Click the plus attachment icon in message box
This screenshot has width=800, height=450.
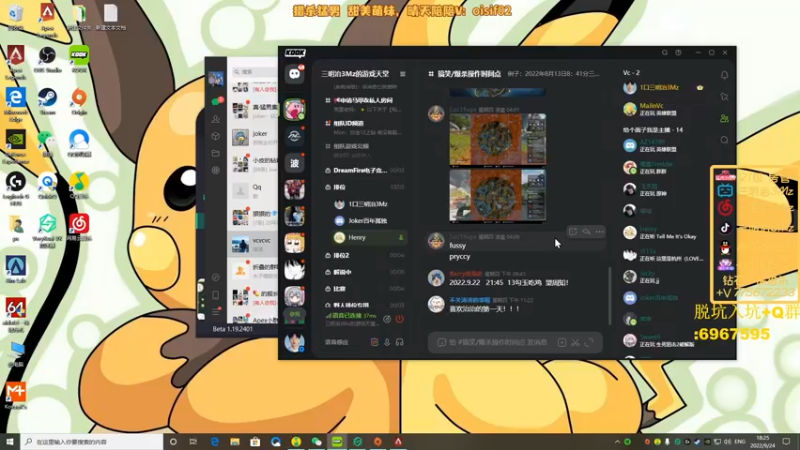[562, 342]
